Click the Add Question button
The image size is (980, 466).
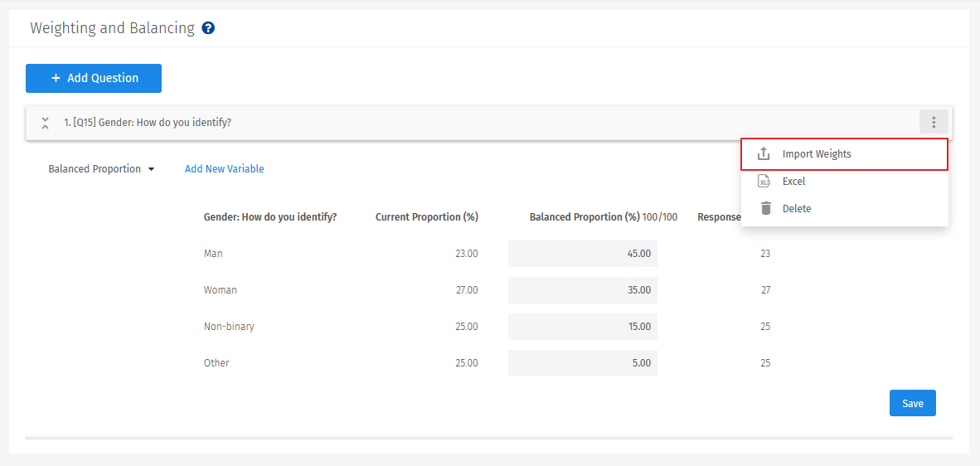tap(94, 78)
